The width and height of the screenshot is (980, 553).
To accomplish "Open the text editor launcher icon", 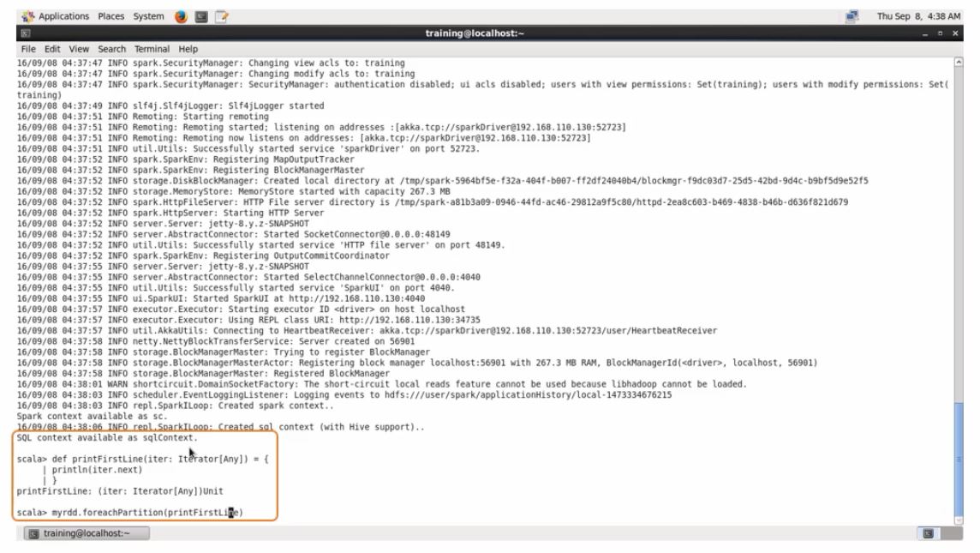I will 221,16.
